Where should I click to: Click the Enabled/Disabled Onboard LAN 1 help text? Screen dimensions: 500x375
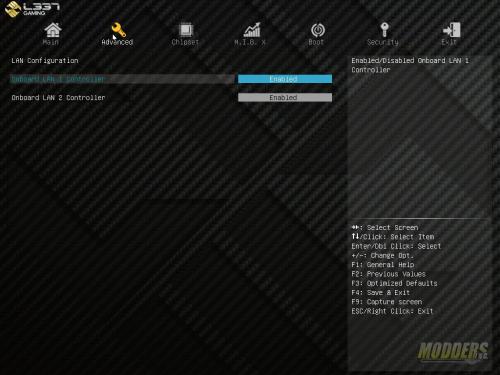pyautogui.click(x=410, y=65)
